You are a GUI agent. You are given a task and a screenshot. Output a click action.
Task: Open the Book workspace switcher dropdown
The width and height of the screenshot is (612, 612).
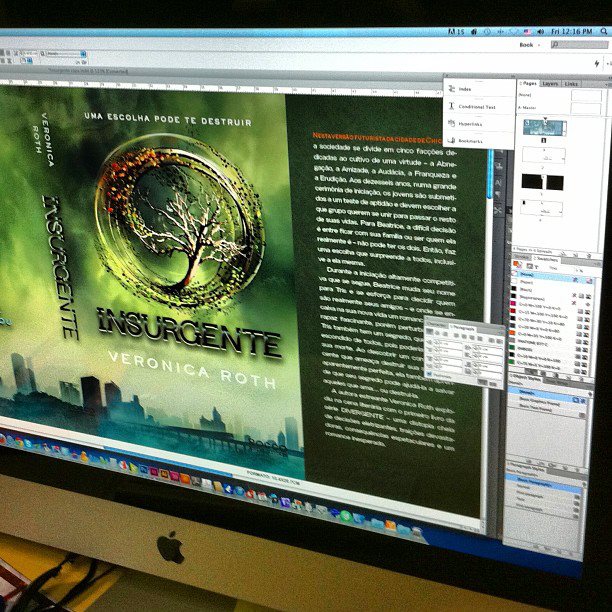pyautogui.click(x=530, y=45)
